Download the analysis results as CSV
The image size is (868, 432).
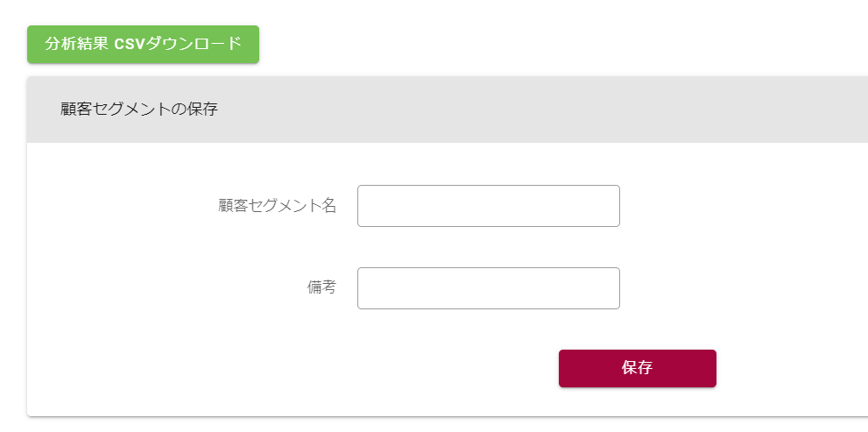[x=143, y=44]
